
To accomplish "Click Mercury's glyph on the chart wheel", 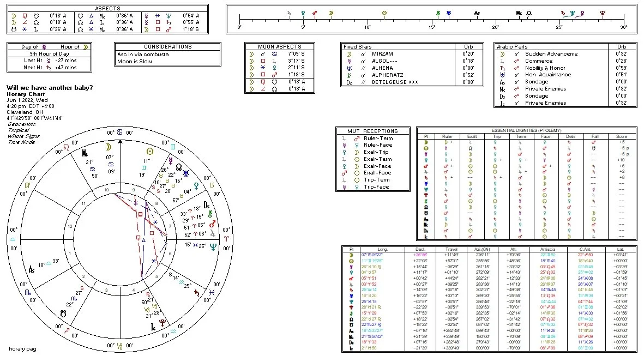I will click(x=171, y=161).
